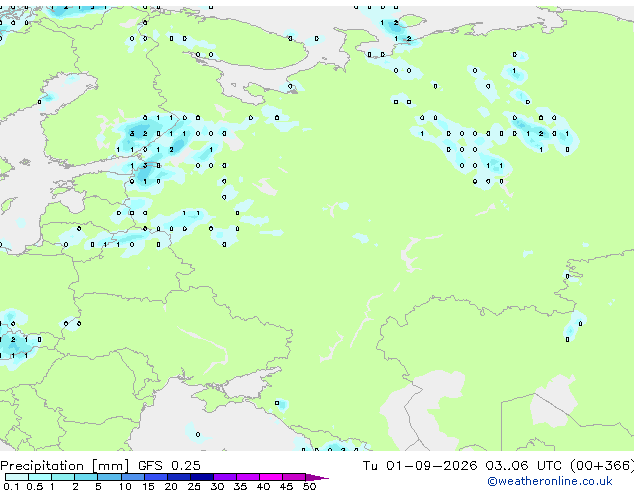This screenshot has width=634, height=490.
Task: Open the weatheronline.co.uk copyright link
Action: (550, 481)
